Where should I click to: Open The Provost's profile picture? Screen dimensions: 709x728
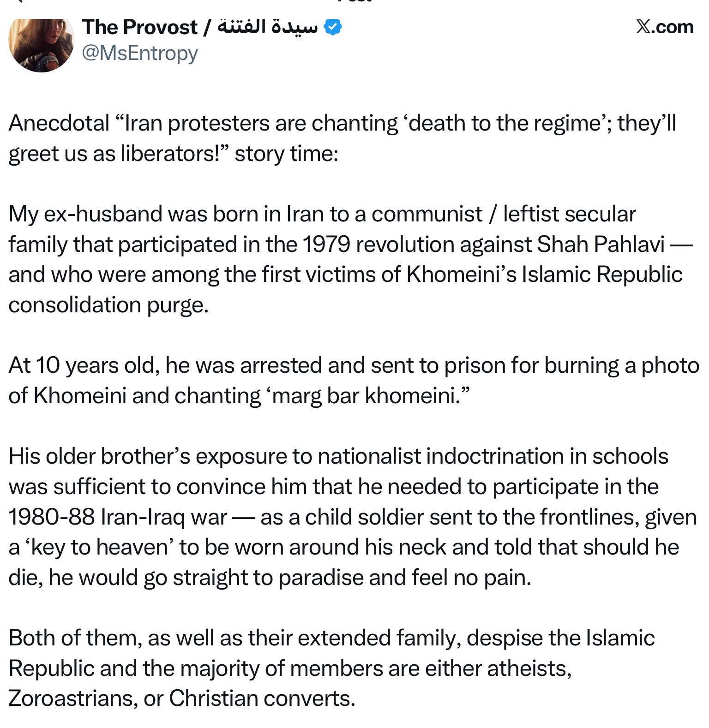(x=42, y=45)
